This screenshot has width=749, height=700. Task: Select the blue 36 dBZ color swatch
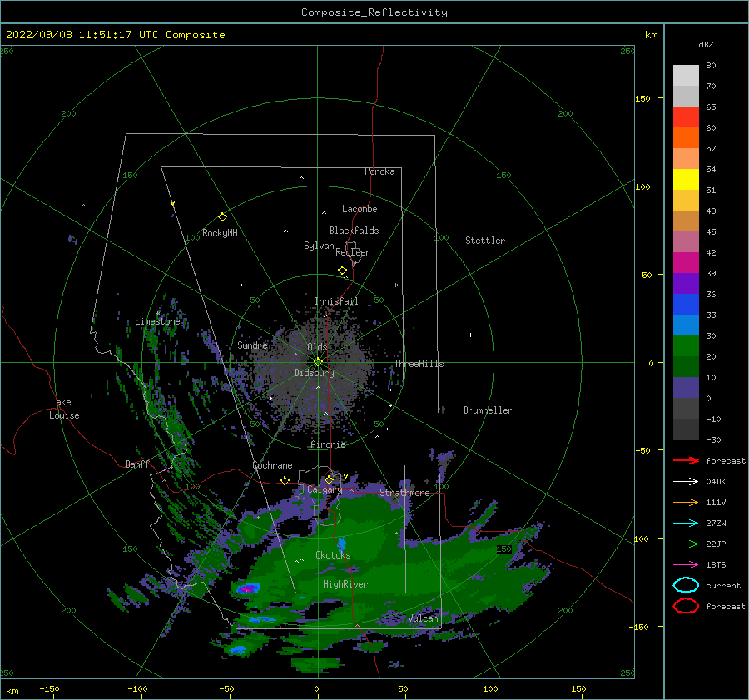tap(686, 304)
